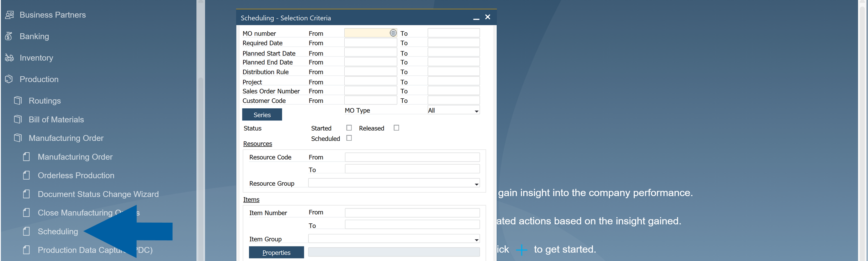Screen dimensions: 868x261
Task: Click the Required Date From field
Action: [x=370, y=43]
